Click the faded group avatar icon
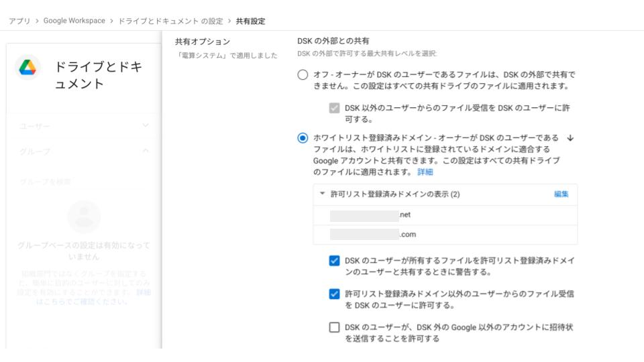This screenshot has height=362, width=644. [85, 217]
